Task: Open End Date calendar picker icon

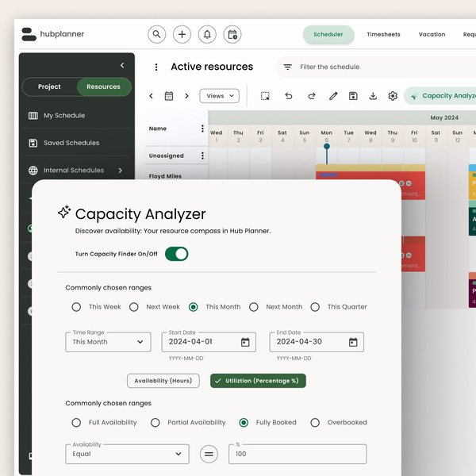Action: coord(353,342)
